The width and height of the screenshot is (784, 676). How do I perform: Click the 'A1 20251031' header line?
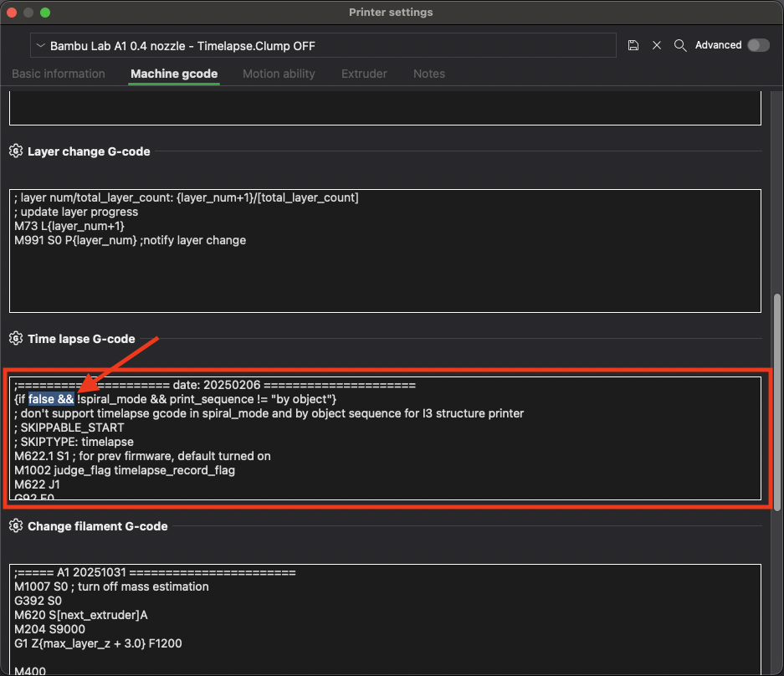[x=155, y=572]
